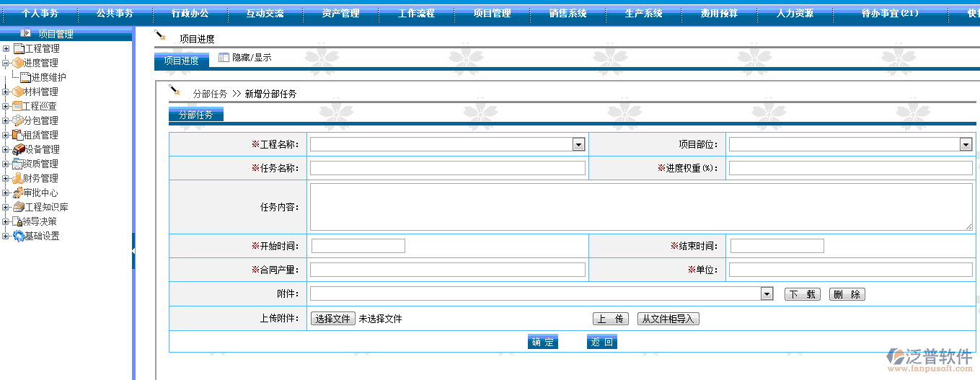Open the 资产管理 menu
Viewport: 980px width, 380px height.
340,14
